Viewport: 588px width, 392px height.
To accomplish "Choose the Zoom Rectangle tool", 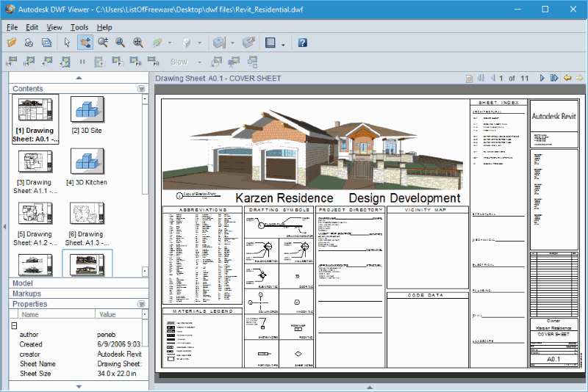I will pyautogui.click(x=120, y=43).
